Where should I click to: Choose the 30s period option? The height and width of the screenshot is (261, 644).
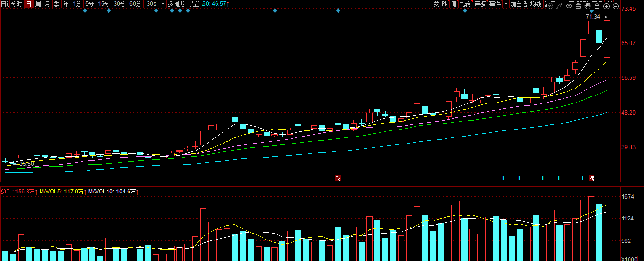[x=151, y=4]
